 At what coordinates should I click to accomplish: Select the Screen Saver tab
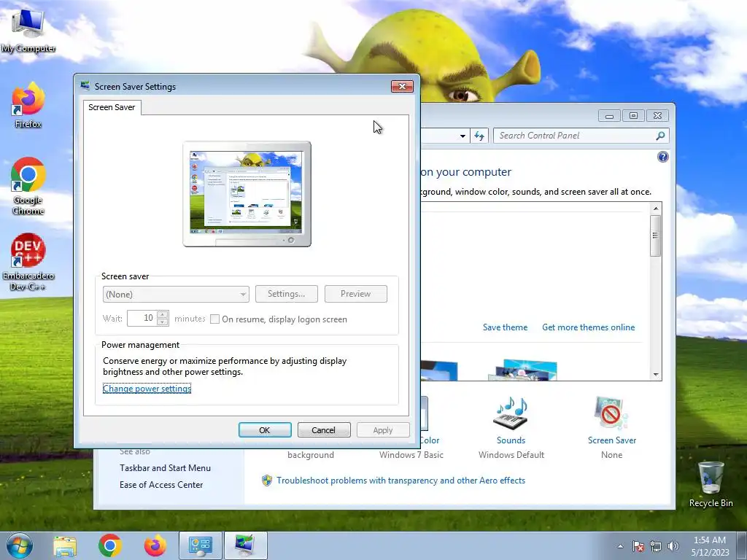(x=112, y=108)
